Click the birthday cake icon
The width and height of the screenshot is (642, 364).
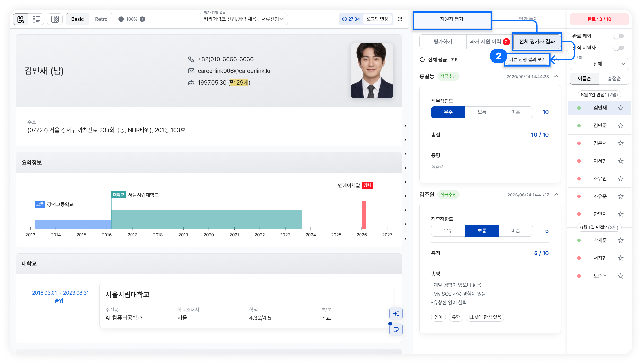[191, 83]
